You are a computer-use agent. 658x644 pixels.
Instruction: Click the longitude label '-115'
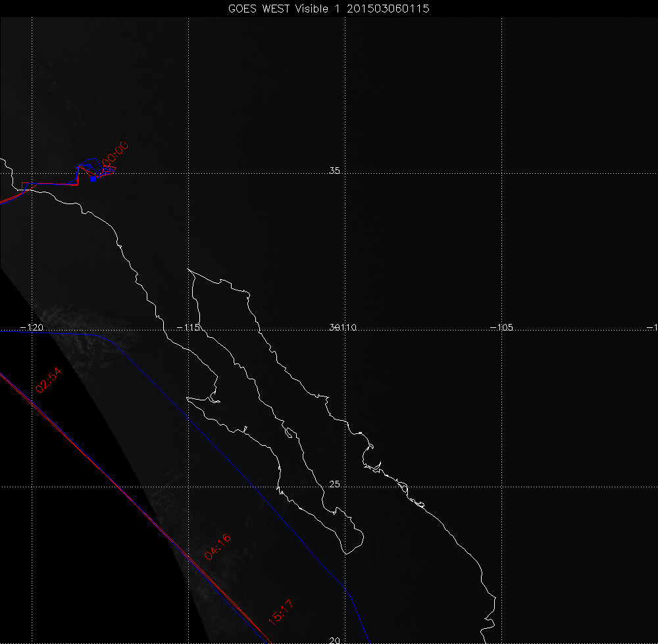[188, 327]
